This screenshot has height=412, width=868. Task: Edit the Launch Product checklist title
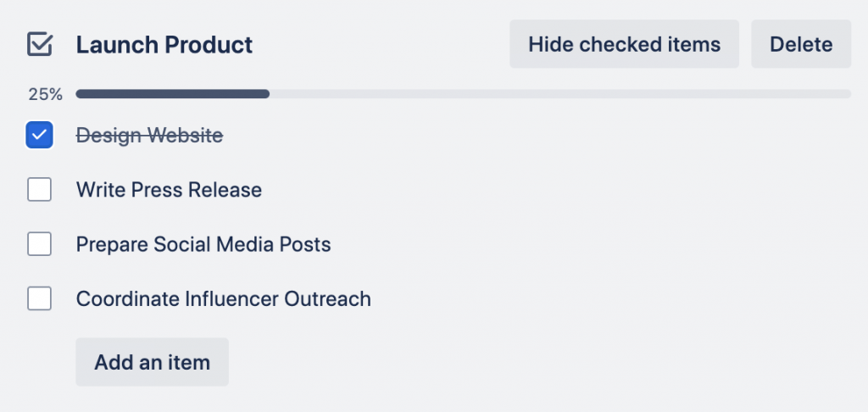[x=164, y=45]
